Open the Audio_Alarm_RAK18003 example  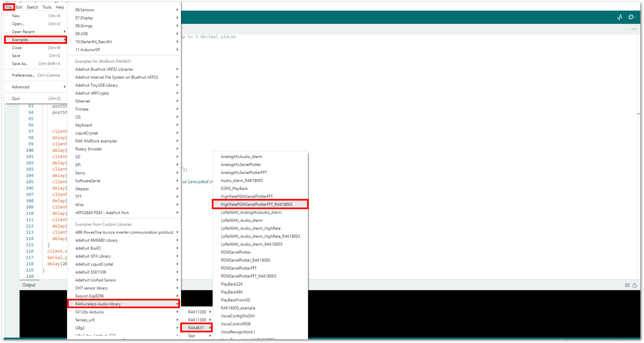[260, 181]
